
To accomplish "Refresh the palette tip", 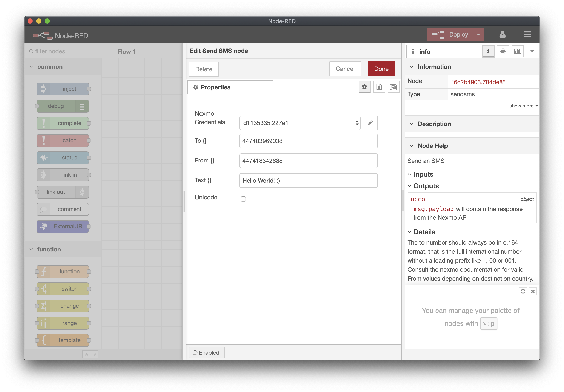I will pos(523,291).
